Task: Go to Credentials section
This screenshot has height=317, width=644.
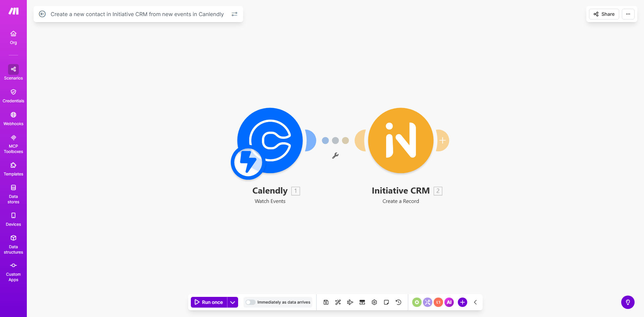Action: pyautogui.click(x=13, y=96)
